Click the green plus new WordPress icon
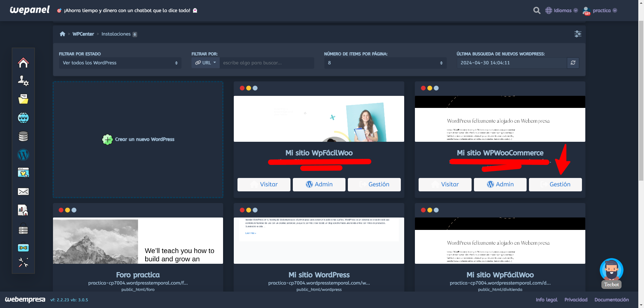Viewport: 644px width, 308px height. [x=107, y=139]
